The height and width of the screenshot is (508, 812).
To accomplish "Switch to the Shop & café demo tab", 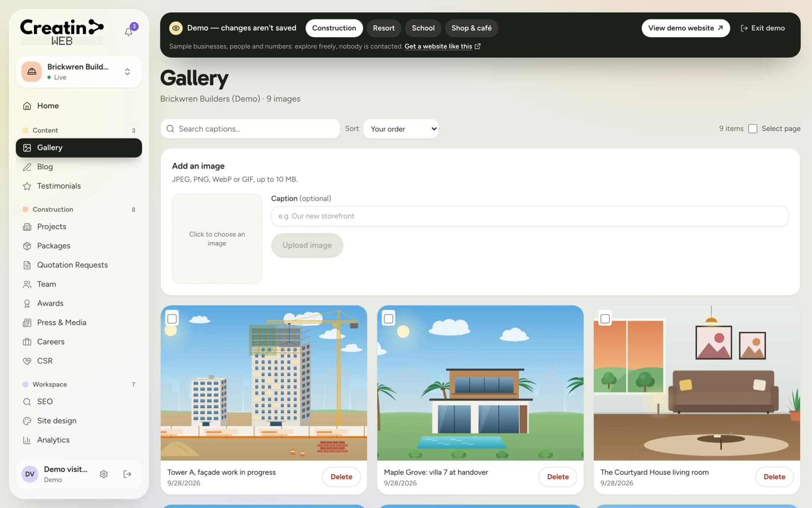I will point(472,28).
